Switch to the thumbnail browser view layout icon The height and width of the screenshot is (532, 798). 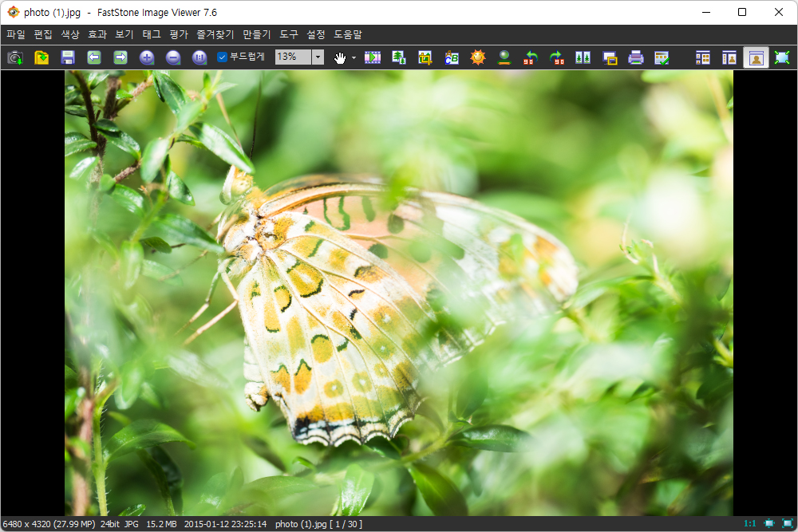pos(703,57)
